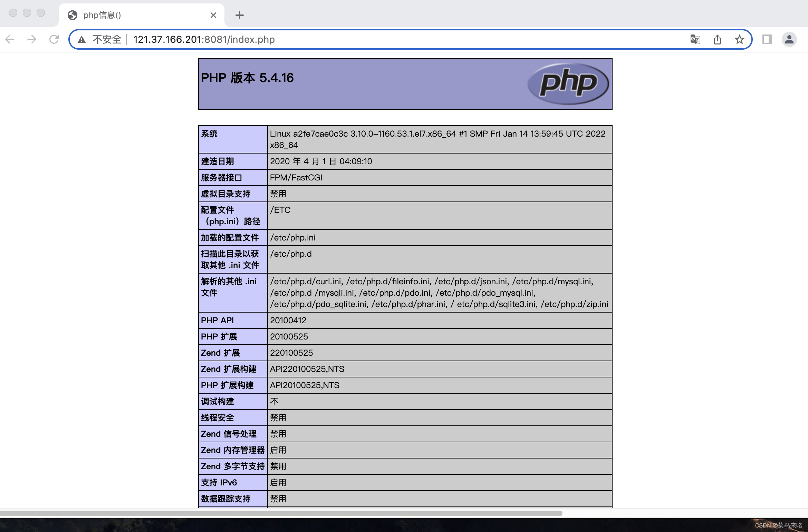Click the browser forward arrow
The width and height of the screenshot is (808, 532).
[x=32, y=39]
